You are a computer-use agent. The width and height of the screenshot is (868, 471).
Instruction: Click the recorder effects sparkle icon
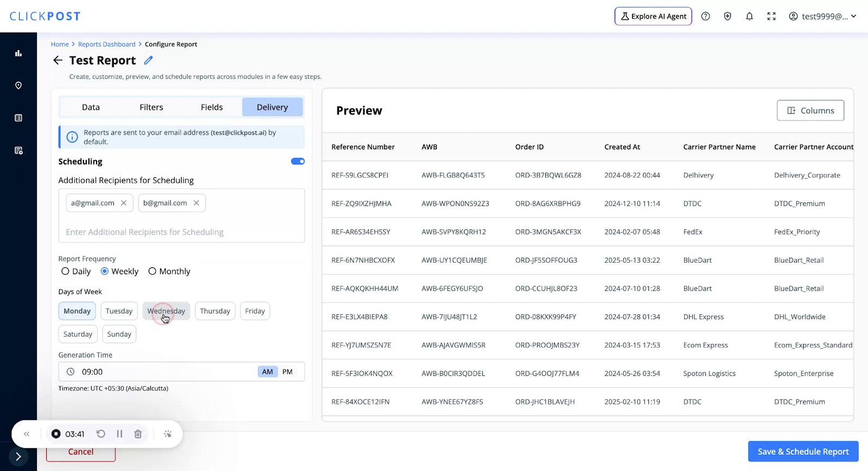pyautogui.click(x=168, y=434)
